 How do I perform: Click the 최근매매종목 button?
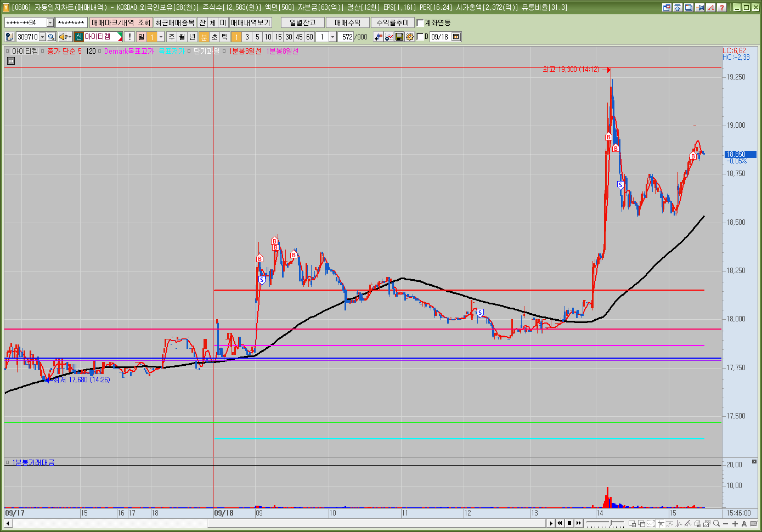click(174, 22)
